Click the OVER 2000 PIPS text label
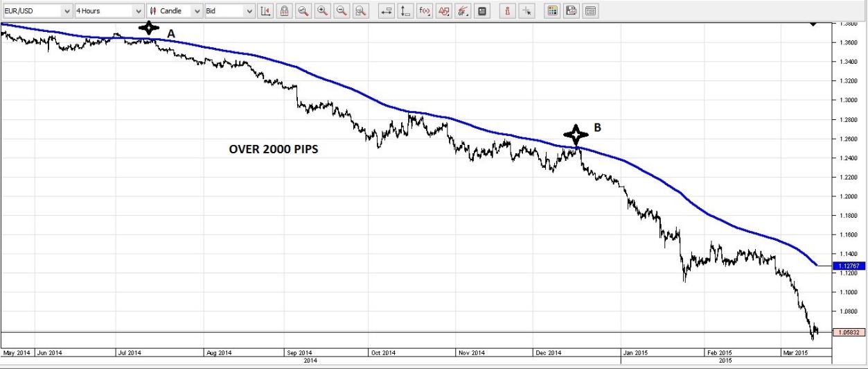 pyautogui.click(x=273, y=149)
